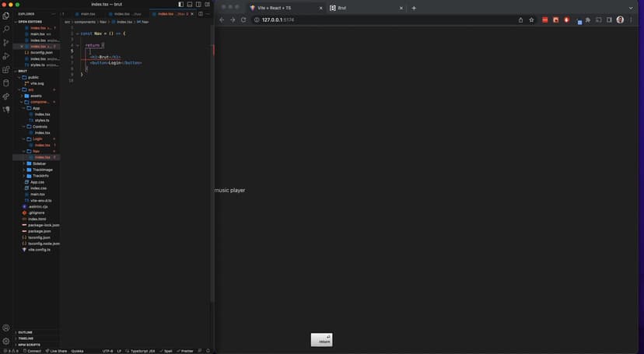Switch to the main.tsx editor tab

click(88, 13)
